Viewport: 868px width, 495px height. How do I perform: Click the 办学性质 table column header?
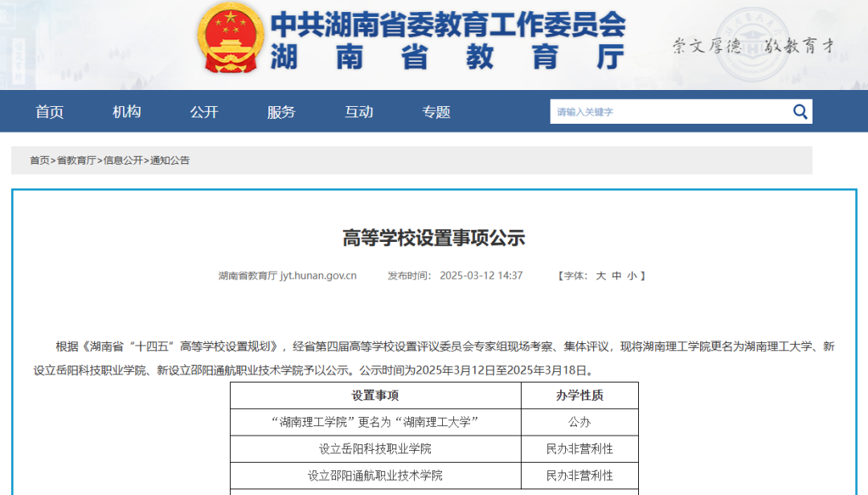coord(579,395)
